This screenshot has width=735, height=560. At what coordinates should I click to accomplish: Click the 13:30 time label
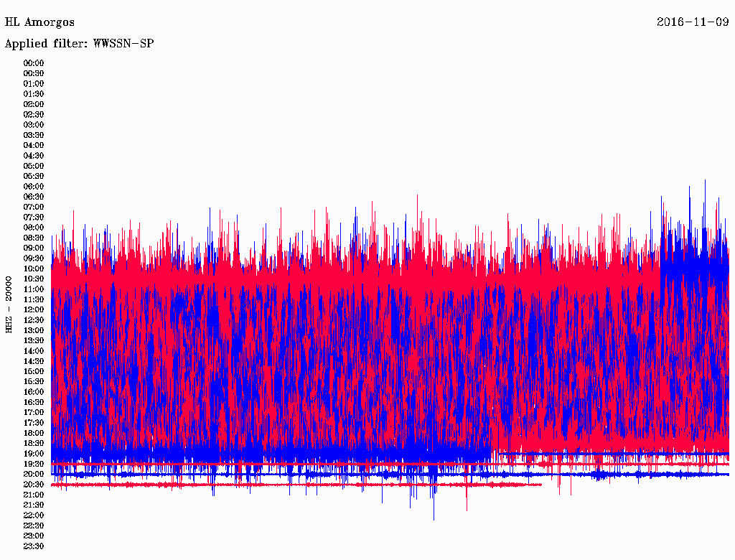click(34, 341)
